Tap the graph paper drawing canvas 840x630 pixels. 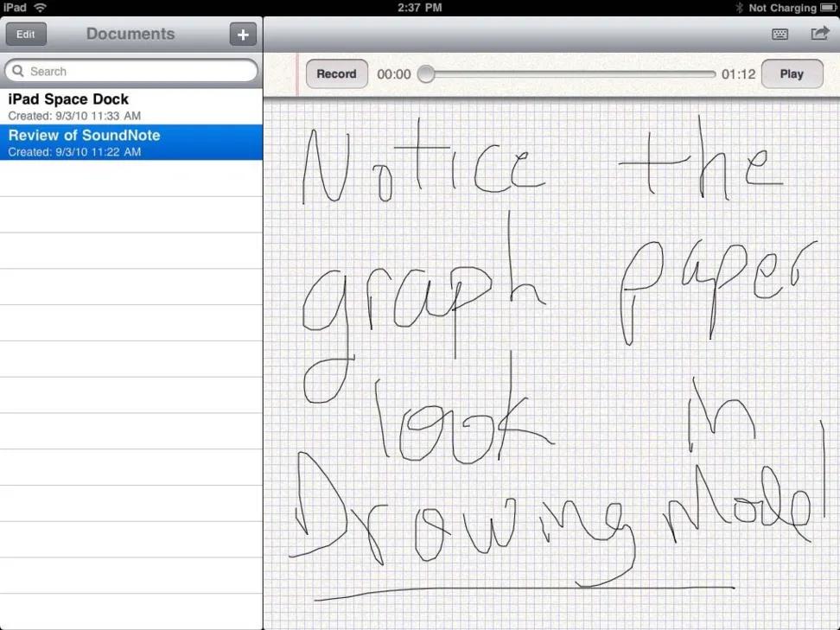coord(551,365)
